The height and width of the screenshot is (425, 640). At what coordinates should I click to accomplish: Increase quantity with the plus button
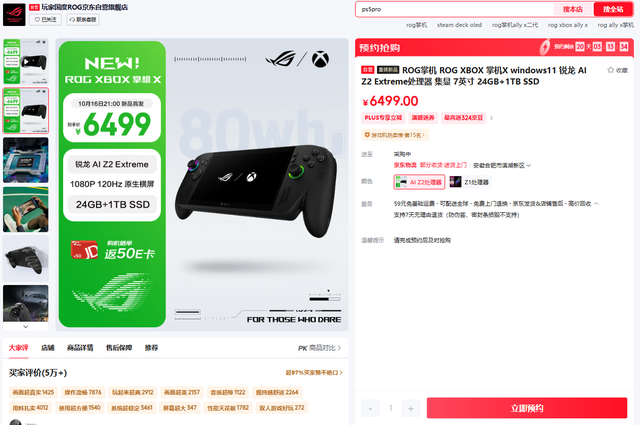(x=411, y=408)
